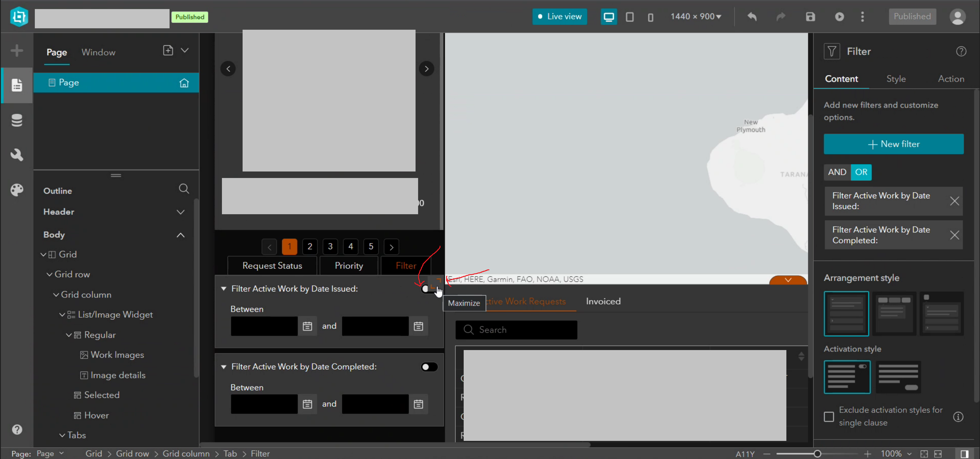This screenshot has width=980, height=459.
Task: Search the Outline tree
Action: pos(184,189)
